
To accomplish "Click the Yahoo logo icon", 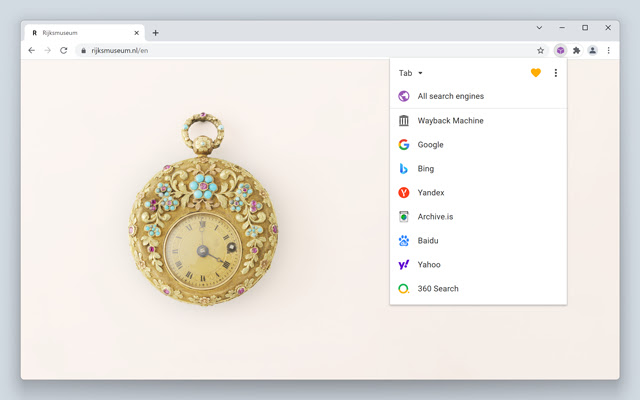I will [404, 265].
